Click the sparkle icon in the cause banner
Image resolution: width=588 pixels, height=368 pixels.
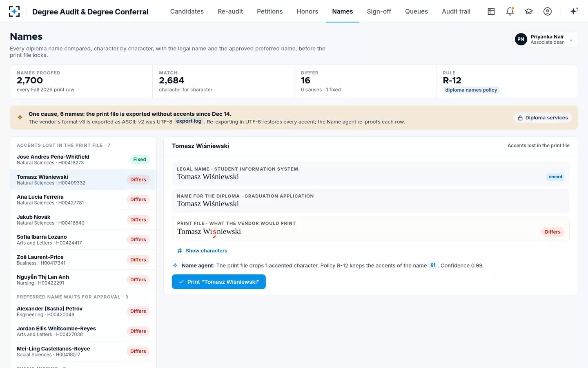(20, 117)
